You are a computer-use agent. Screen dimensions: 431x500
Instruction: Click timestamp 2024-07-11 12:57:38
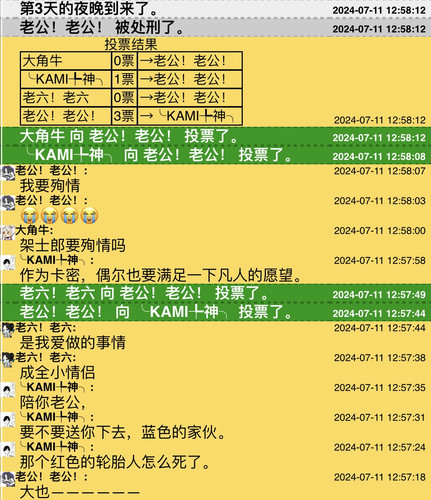(380, 358)
